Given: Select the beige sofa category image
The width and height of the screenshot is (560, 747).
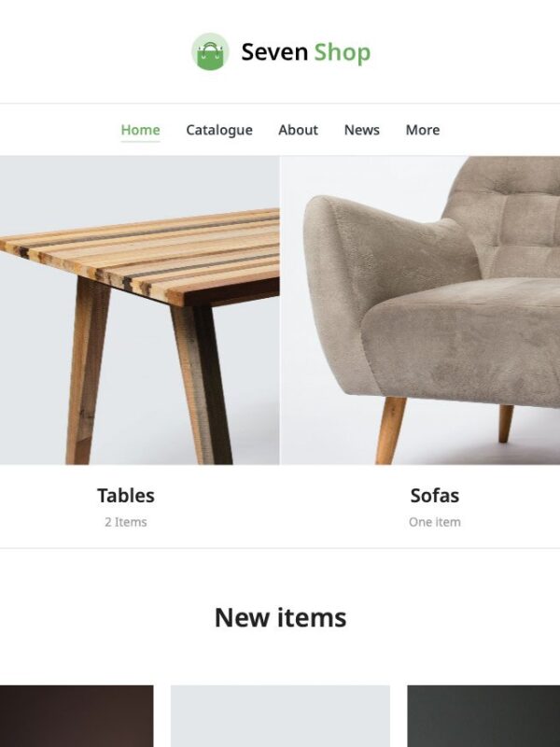Looking at the screenshot, I should 421,310.
